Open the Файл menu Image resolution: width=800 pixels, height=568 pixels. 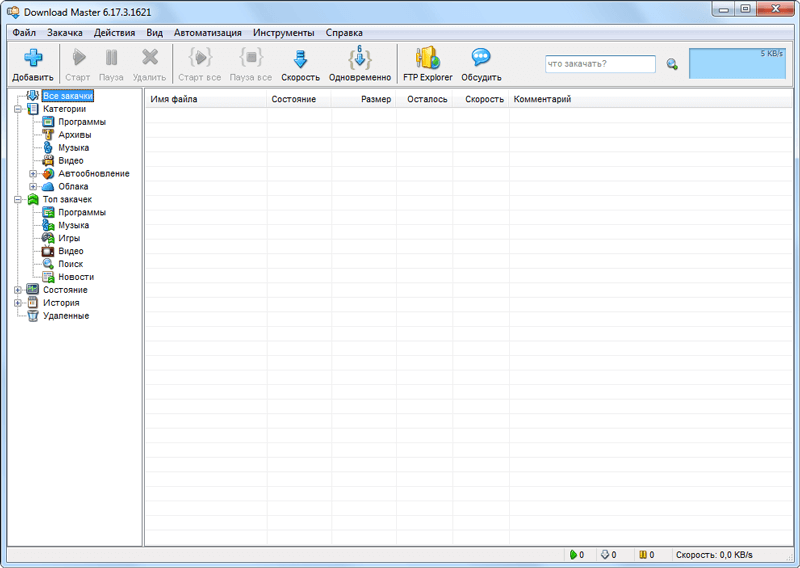[x=24, y=33]
